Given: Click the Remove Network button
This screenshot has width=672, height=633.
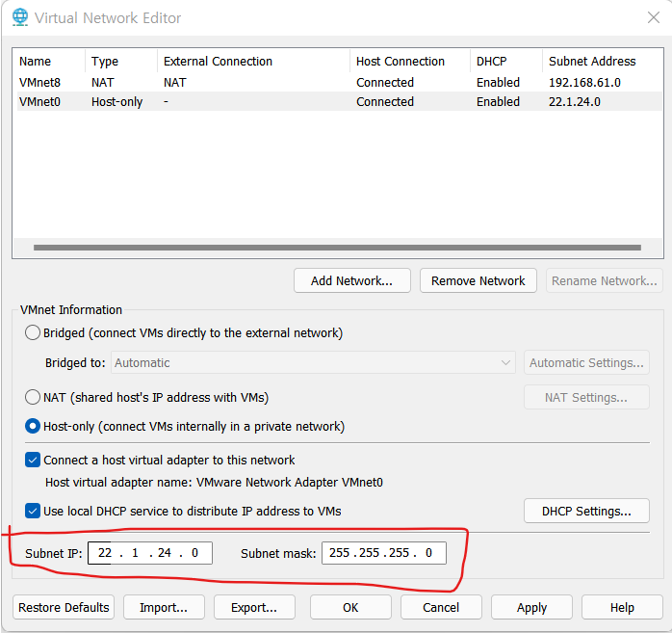Looking at the screenshot, I should pos(478,281).
